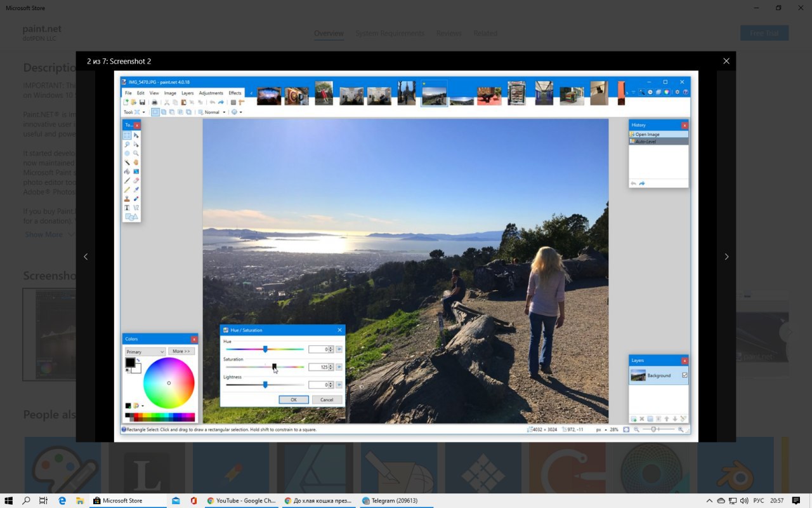Click Cancel in Hue / Saturation dialog
812x508 pixels.
click(327, 399)
